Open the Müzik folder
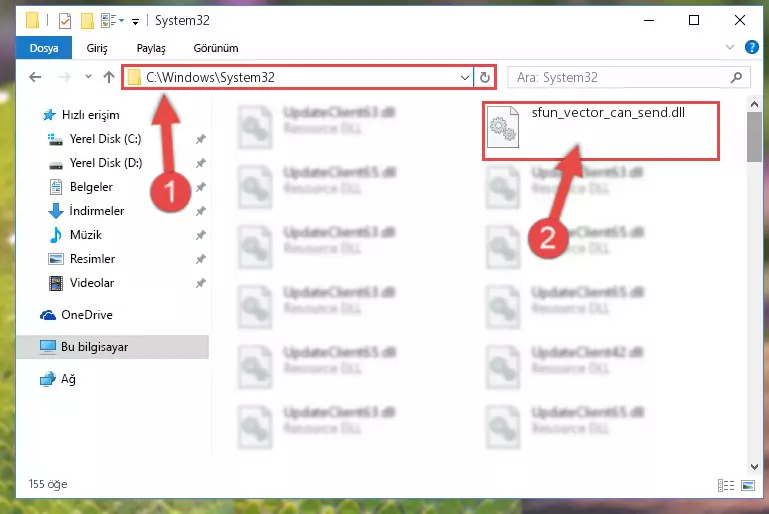This screenshot has height=514, width=769. click(85, 235)
